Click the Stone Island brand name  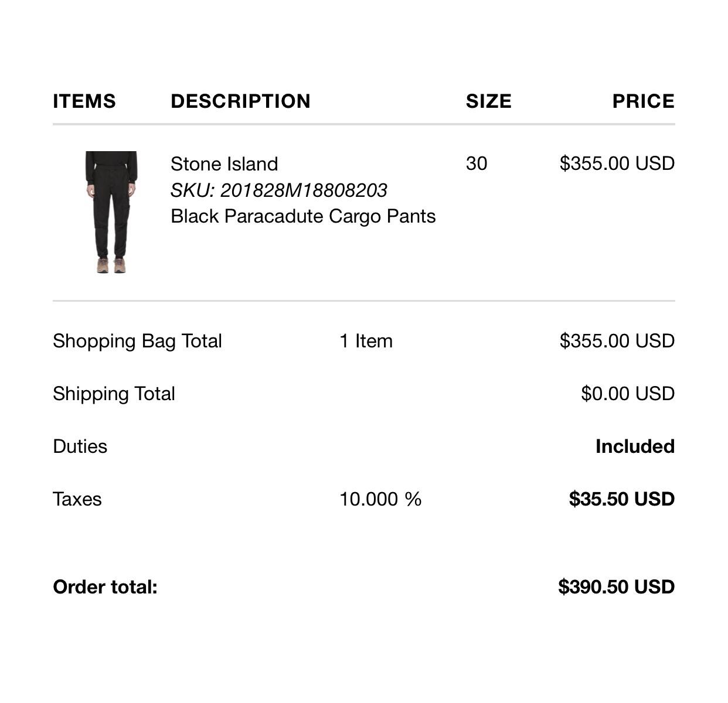224,164
